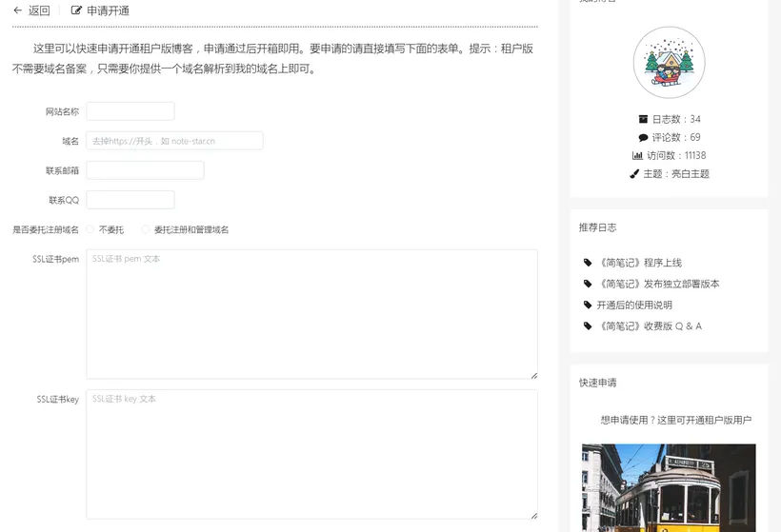Image resolution: width=781 pixels, height=532 pixels.
Task: Click the 联系QQ input field
Action: [130, 200]
